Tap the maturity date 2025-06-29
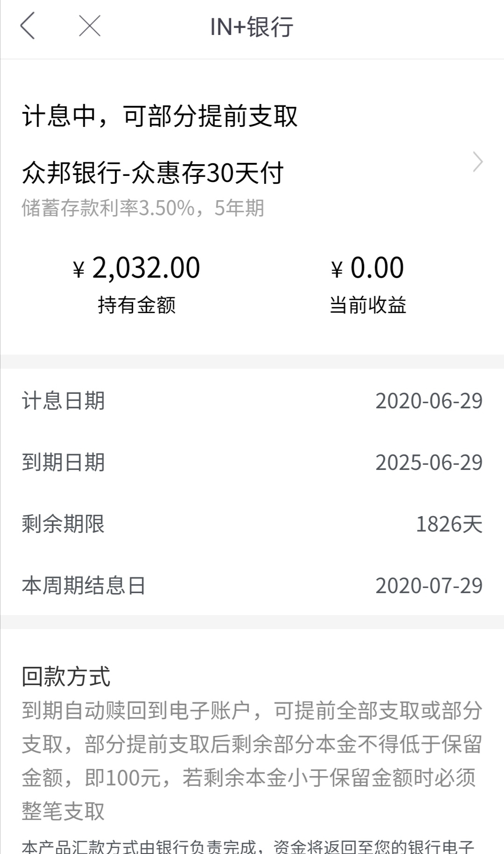This screenshot has width=504, height=854. point(429,462)
